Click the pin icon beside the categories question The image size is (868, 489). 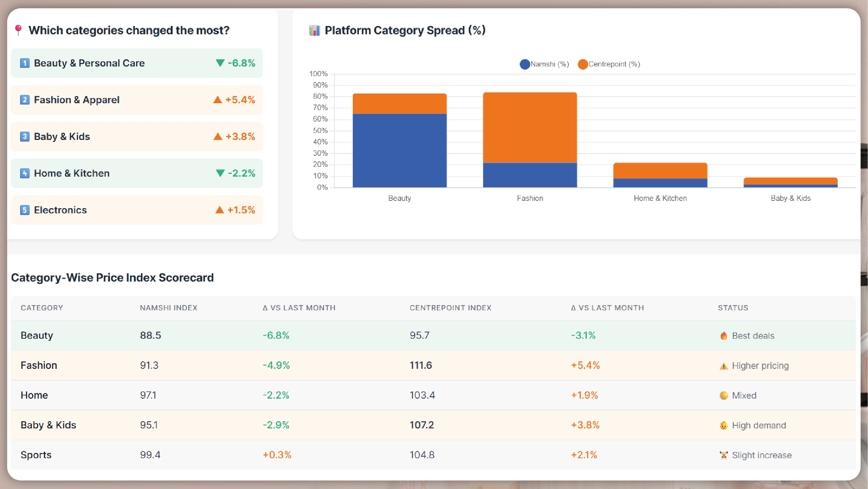point(19,30)
